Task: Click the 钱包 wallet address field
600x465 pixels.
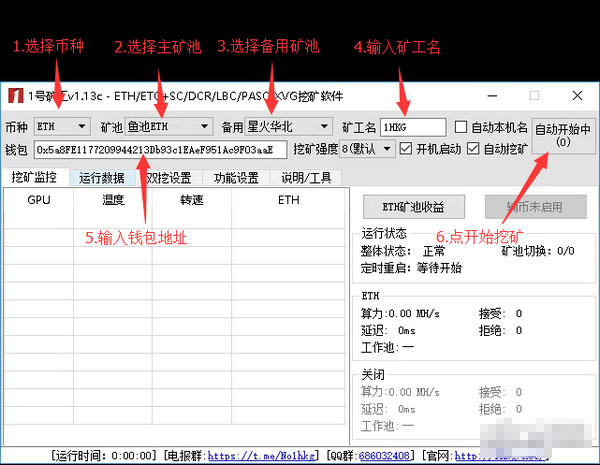Action: (x=160, y=149)
